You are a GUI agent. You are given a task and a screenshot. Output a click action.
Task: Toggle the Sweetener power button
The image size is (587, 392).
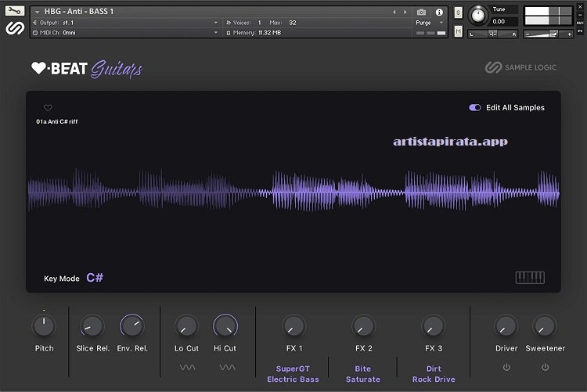[x=545, y=367]
